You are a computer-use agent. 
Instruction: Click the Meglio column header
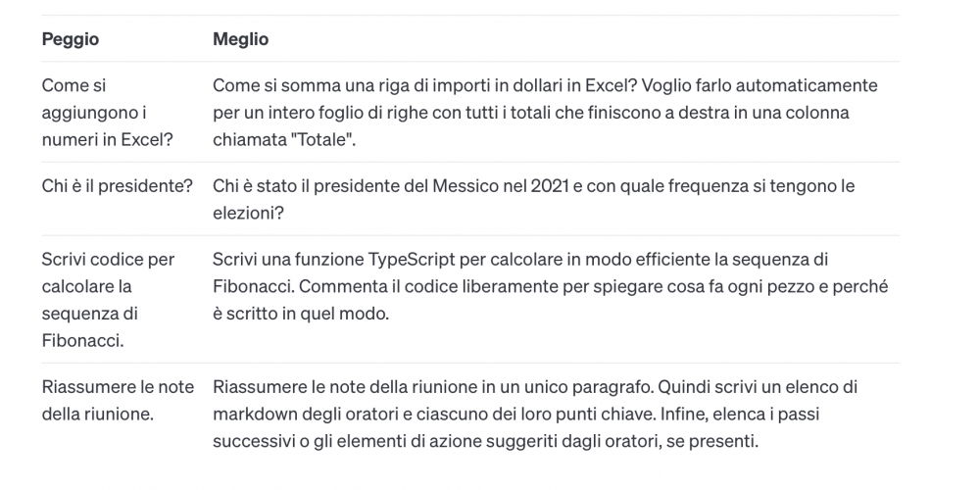[241, 39]
